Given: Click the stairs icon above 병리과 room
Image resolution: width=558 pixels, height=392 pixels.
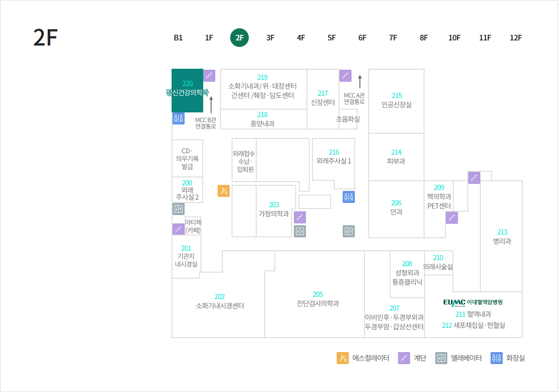Looking at the screenshot, I should (474, 178).
